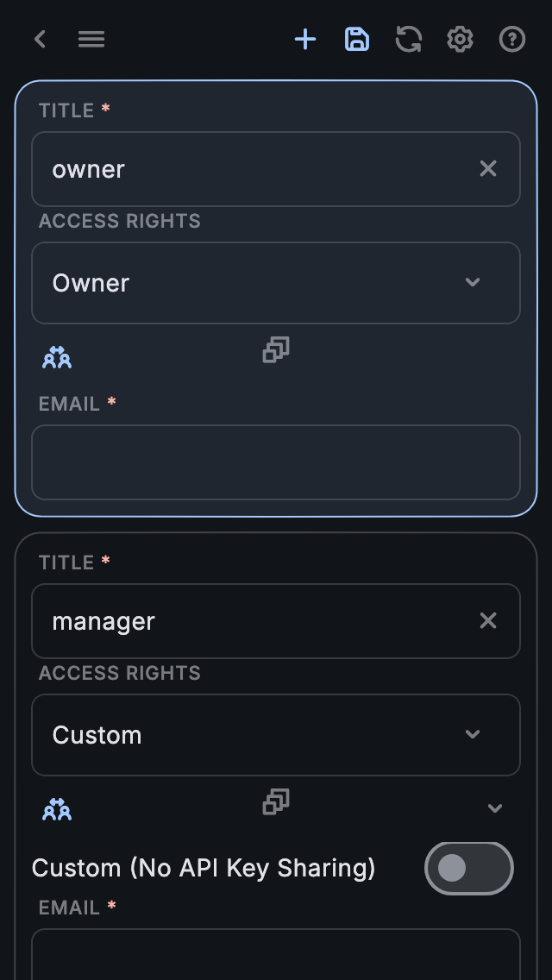Collapse the manager custom rights chevron

click(495, 808)
